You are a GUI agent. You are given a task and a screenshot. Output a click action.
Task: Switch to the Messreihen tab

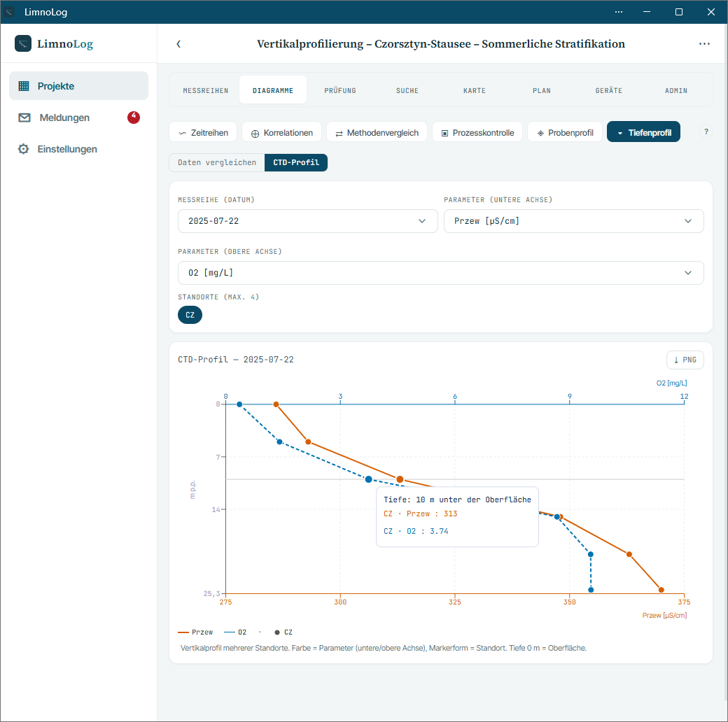[206, 90]
